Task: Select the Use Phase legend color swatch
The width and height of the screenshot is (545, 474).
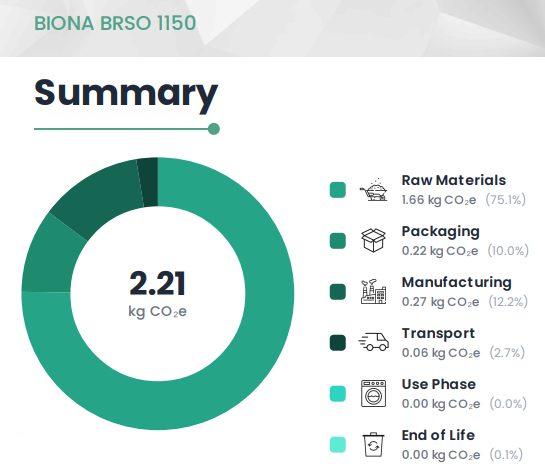Action: (x=338, y=394)
